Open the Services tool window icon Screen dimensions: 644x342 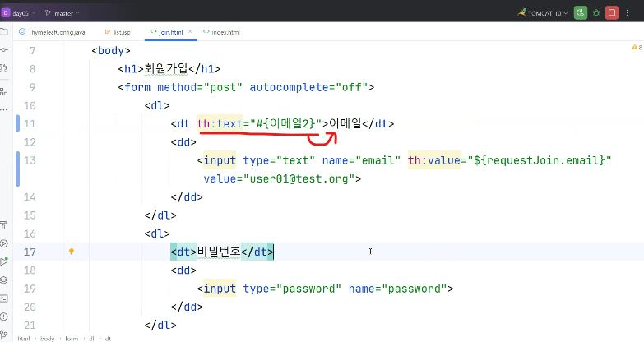click(x=3, y=243)
